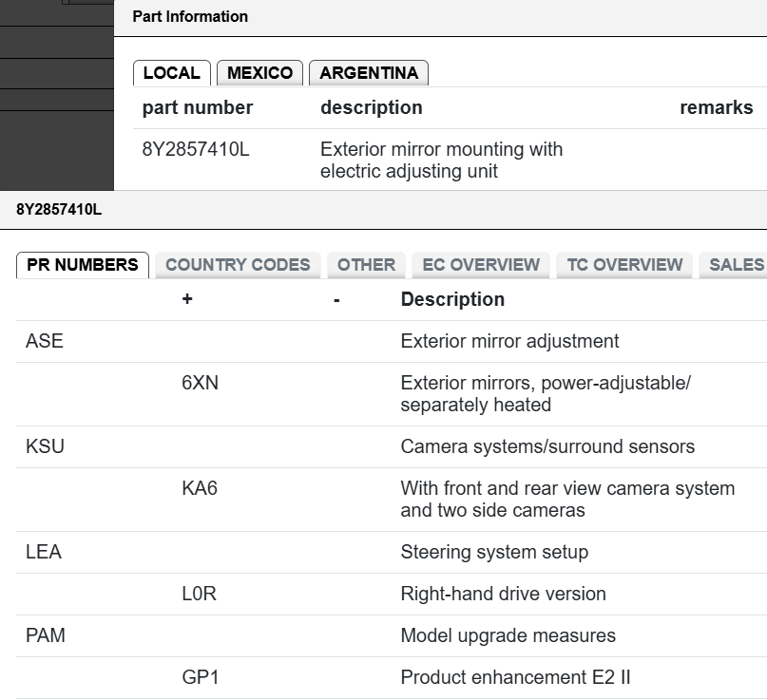Image resolution: width=767 pixels, height=700 pixels.
Task: Open the EC OVERVIEW tab
Action: (481, 265)
